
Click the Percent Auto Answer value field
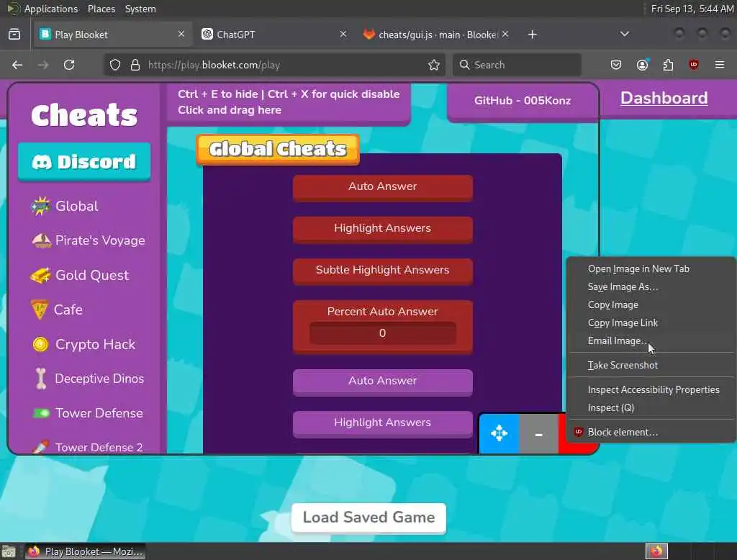click(383, 333)
